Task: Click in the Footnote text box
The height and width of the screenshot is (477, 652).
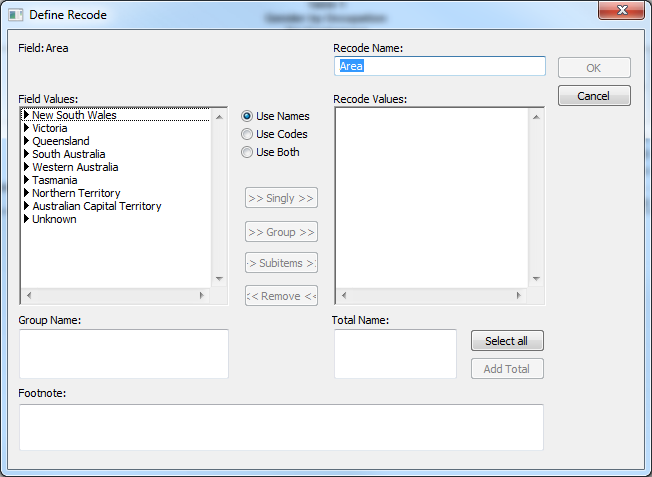Action: [281, 427]
